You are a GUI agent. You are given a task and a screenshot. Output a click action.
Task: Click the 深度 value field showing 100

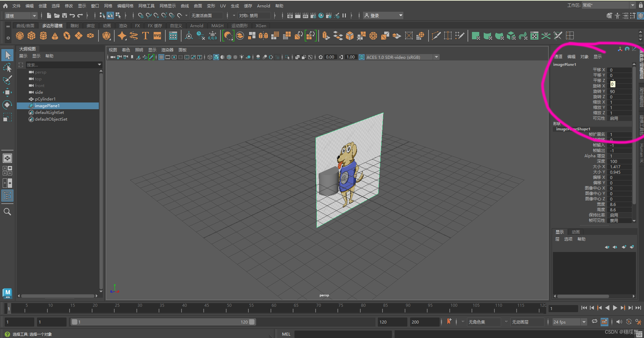(x=620, y=161)
